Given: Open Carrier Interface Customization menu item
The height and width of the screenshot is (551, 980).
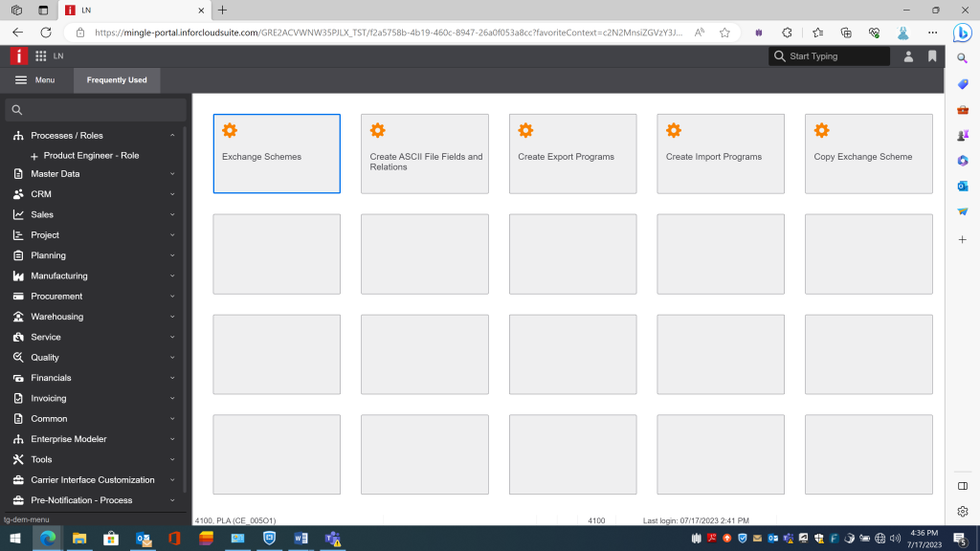Looking at the screenshot, I should (x=94, y=480).
